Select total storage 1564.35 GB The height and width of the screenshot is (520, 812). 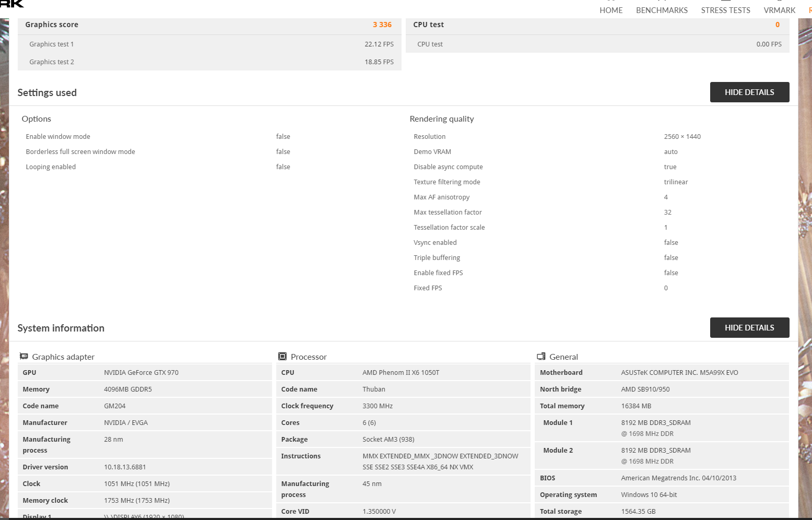click(x=638, y=512)
